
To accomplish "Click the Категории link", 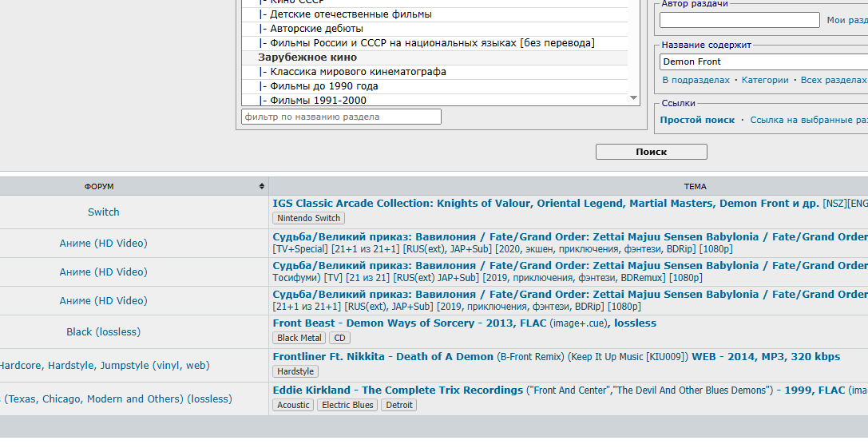I will (765, 81).
